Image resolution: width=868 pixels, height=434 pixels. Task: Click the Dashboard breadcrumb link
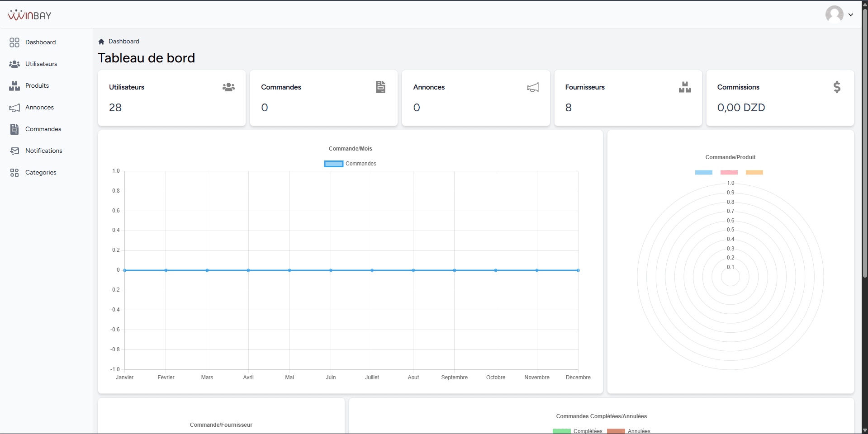coord(124,41)
